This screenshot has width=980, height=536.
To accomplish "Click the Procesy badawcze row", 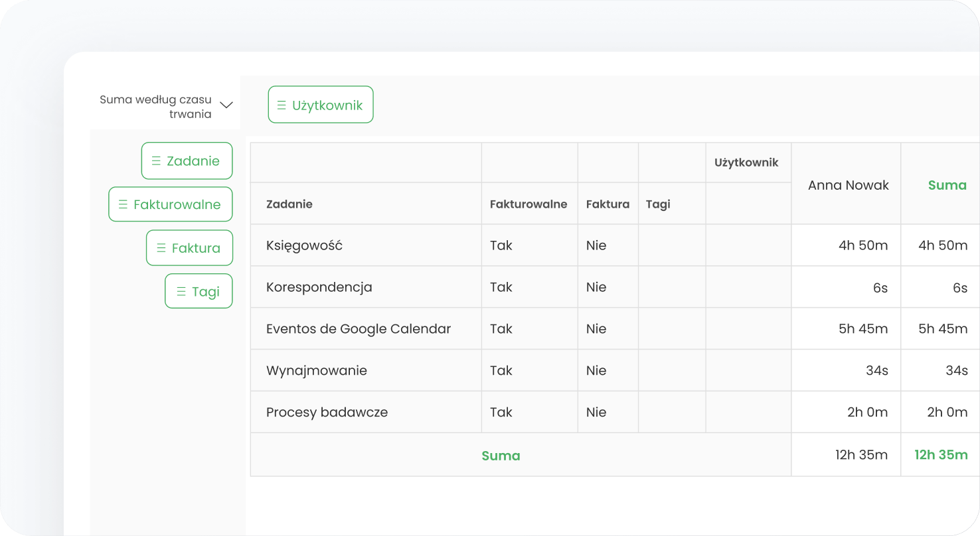I will [x=327, y=413].
